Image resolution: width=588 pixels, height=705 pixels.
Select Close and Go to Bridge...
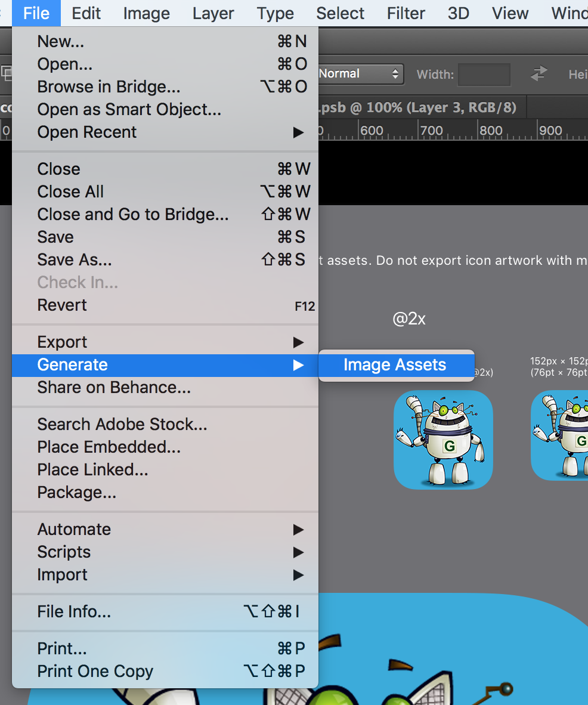165,215
